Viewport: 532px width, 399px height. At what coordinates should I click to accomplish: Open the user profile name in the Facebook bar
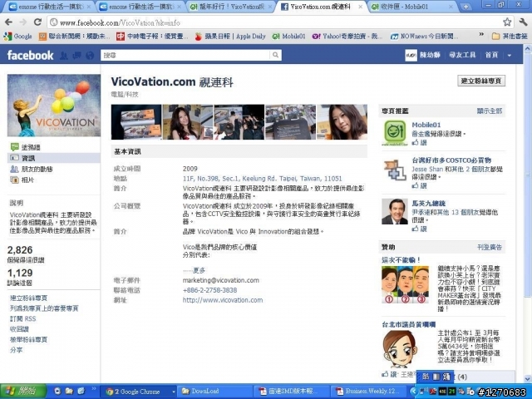click(x=431, y=55)
